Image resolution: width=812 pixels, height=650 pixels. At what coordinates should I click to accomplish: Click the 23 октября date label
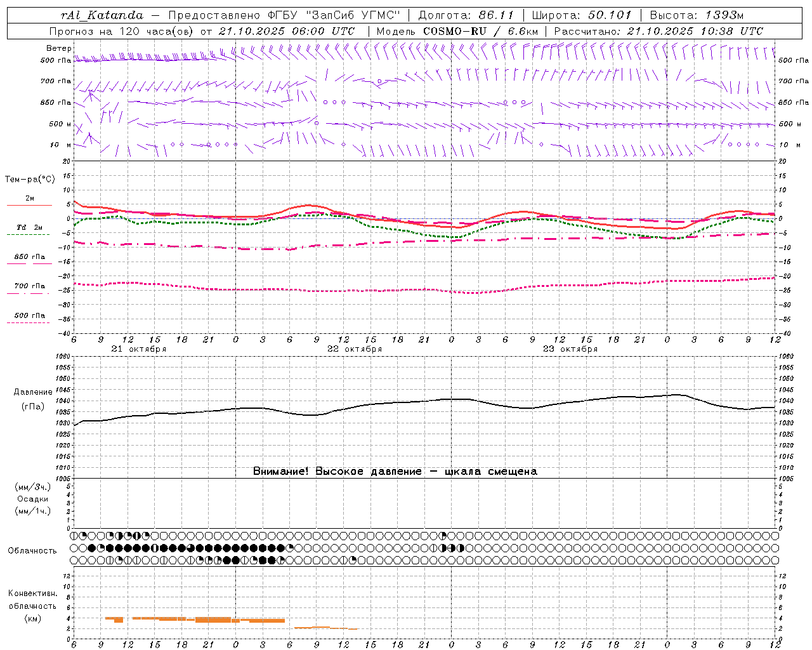(x=570, y=349)
